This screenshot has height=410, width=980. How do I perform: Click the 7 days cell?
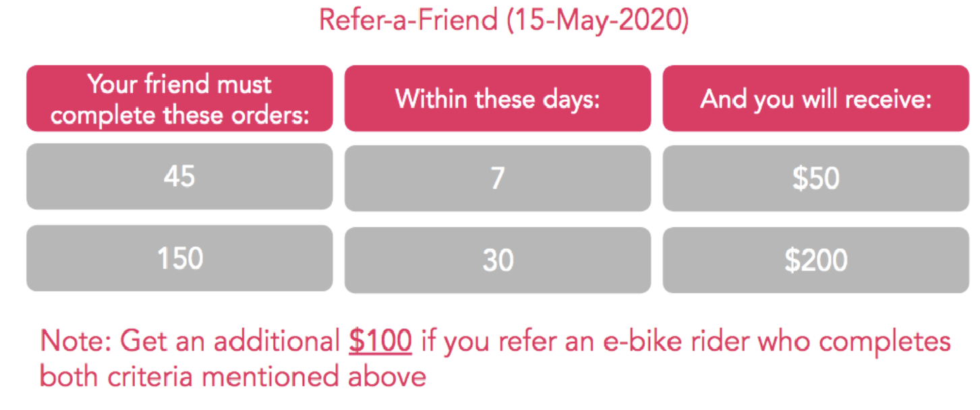(498, 178)
